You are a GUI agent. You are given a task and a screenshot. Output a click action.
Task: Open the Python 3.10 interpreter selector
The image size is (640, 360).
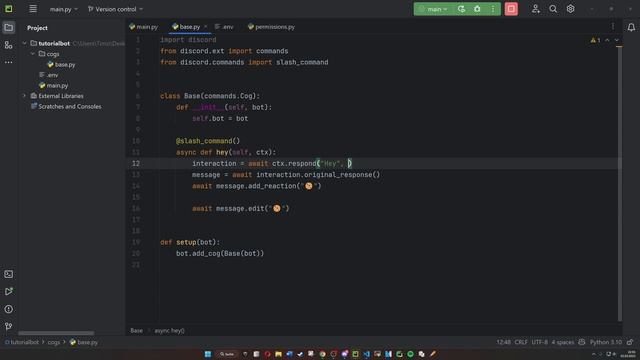click(x=605, y=342)
